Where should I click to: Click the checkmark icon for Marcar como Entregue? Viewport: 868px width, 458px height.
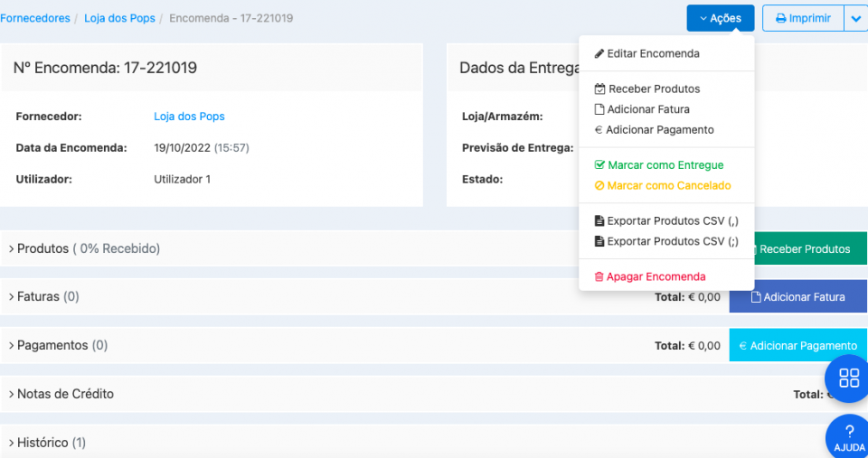tap(599, 165)
